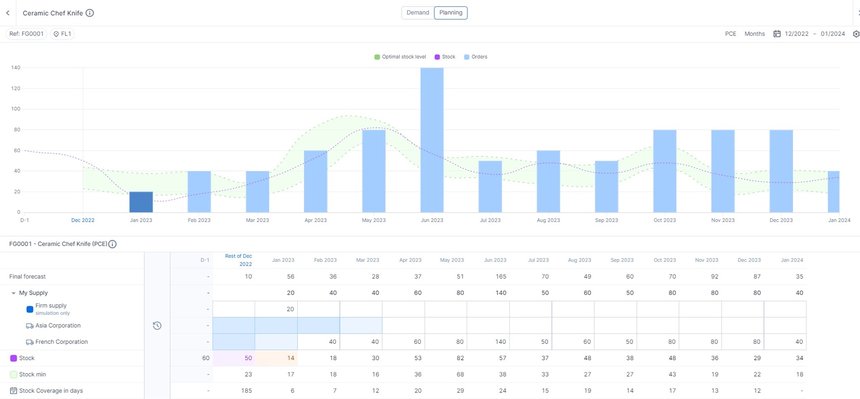Switch to the Demand tab
Screen dimensions: 860x399
[x=417, y=13]
